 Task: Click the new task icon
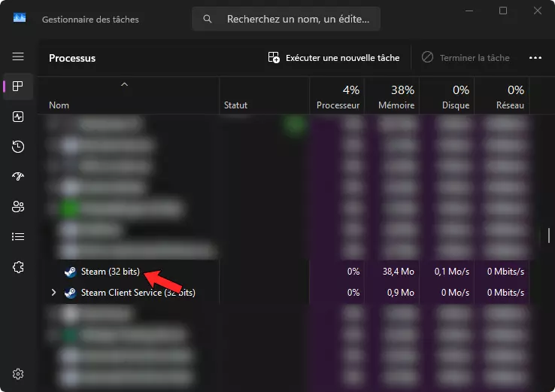point(274,57)
